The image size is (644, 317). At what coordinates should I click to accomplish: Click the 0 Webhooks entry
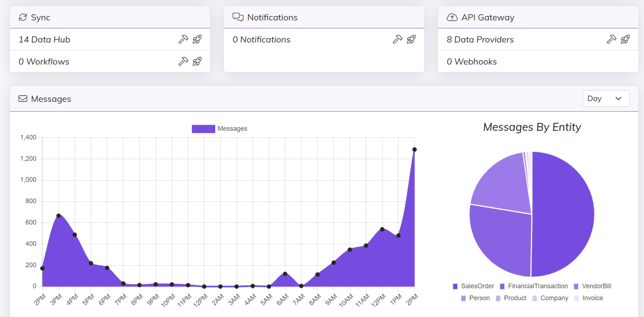[x=471, y=61]
